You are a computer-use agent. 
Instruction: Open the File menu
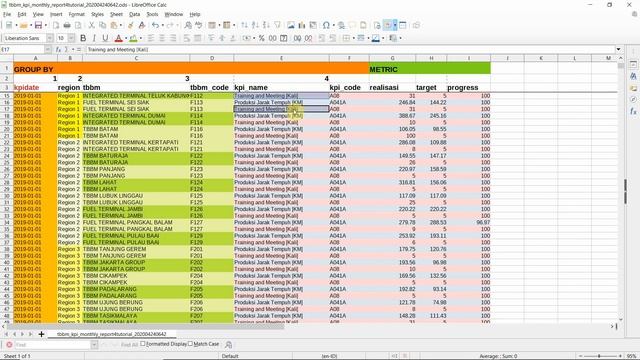coord(7,14)
